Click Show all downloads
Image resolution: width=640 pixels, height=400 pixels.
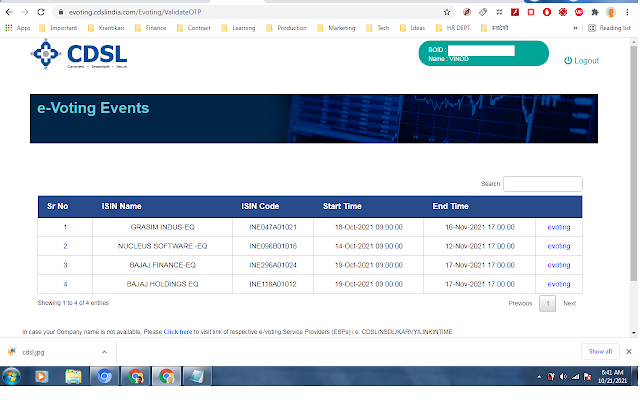600,351
